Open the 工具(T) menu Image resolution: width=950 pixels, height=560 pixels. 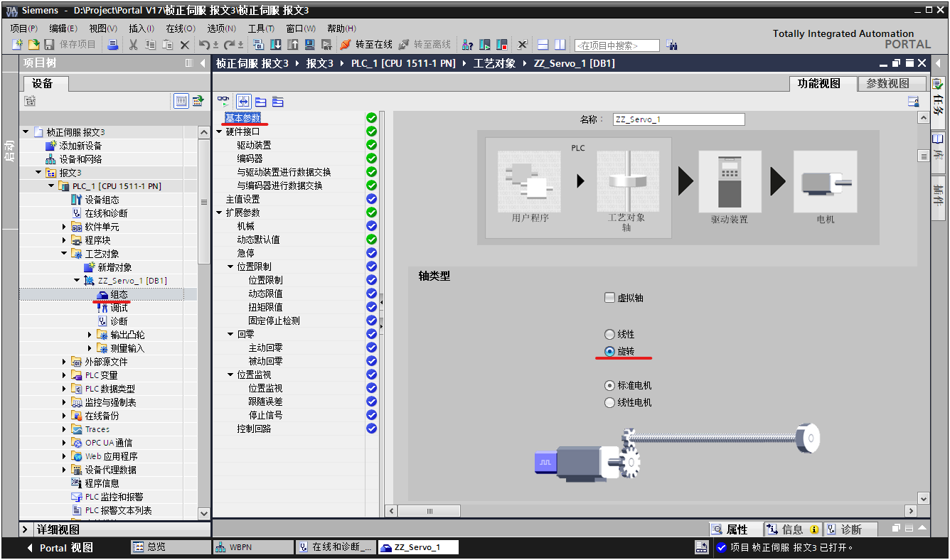(x=261, y=28)
